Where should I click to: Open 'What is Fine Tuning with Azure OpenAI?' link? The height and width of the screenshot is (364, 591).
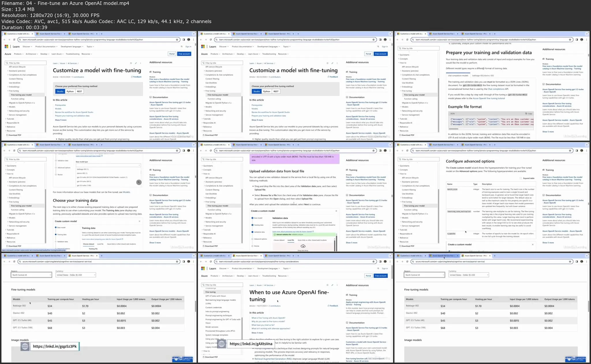268,318
